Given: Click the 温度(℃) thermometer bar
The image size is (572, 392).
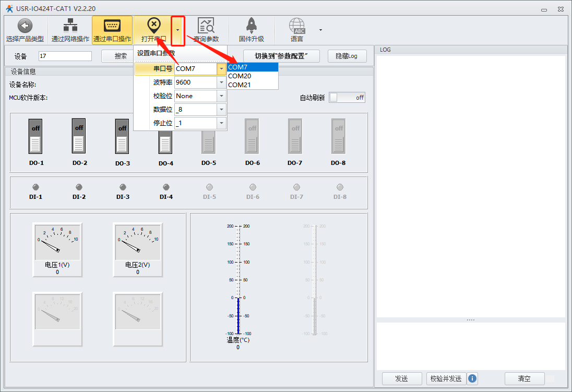Looking at the screenshot, I should coord(238,280).
